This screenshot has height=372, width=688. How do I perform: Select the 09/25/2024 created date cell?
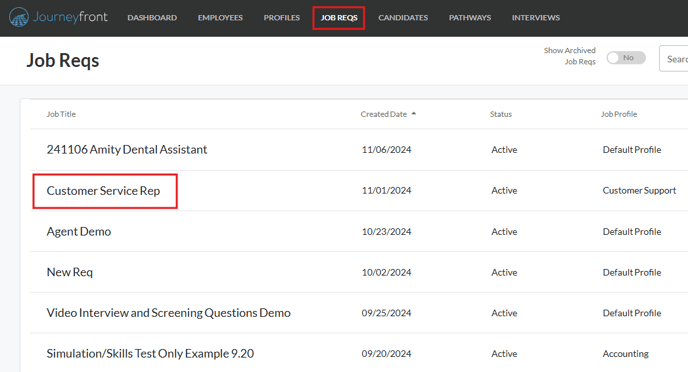click(x=386, y=313)
